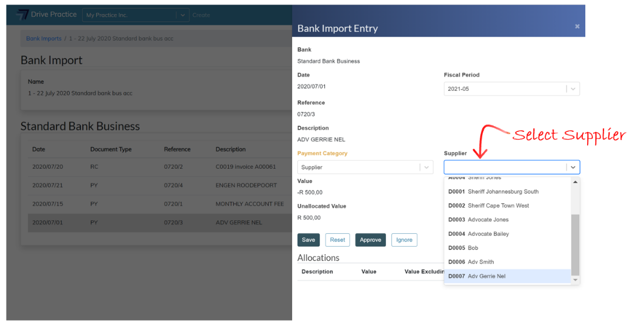This screenshot has height=330, width=644.
Task: Click reference 0720/4 in table
Action: (x=174, y=186)
